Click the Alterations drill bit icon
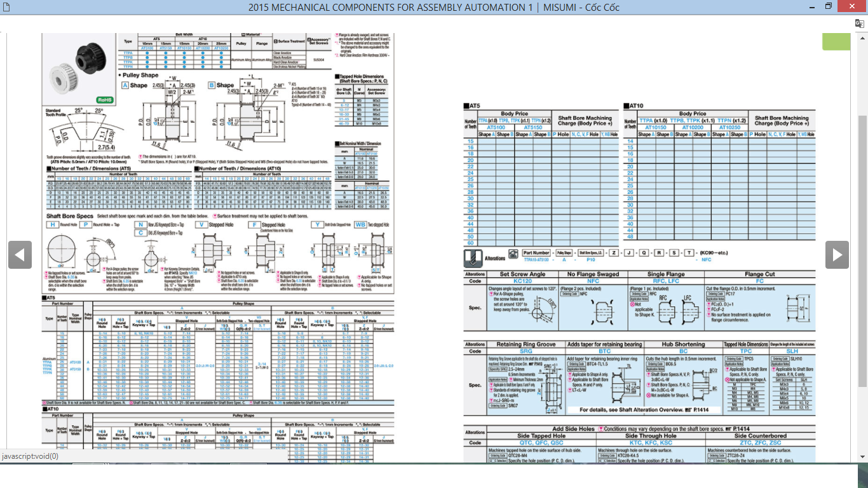 coord(472,256)
